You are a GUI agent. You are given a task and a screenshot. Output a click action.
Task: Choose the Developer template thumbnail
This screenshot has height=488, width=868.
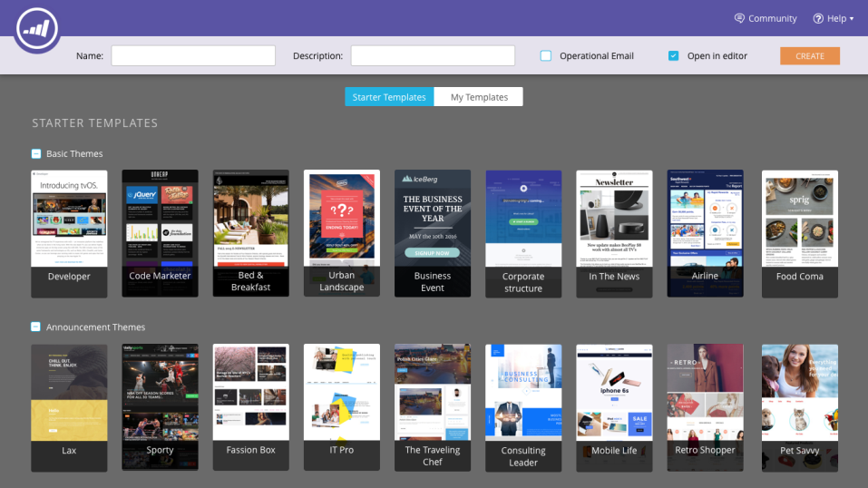(x=69, y=233)
